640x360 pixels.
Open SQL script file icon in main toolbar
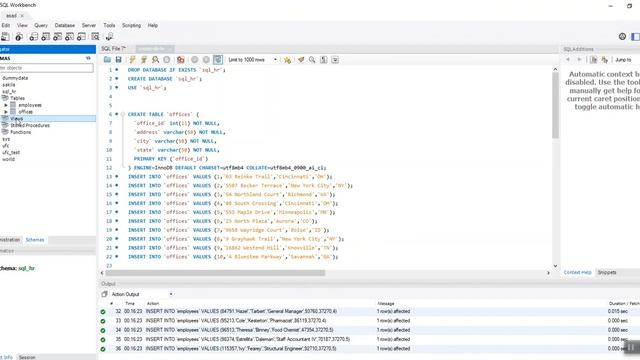click(x=5, y=37)
